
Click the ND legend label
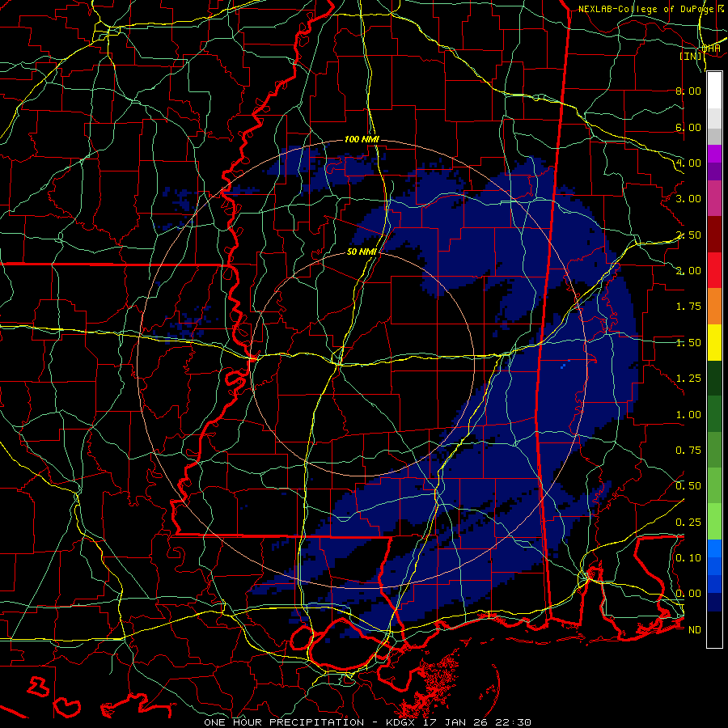click(695, 630)
